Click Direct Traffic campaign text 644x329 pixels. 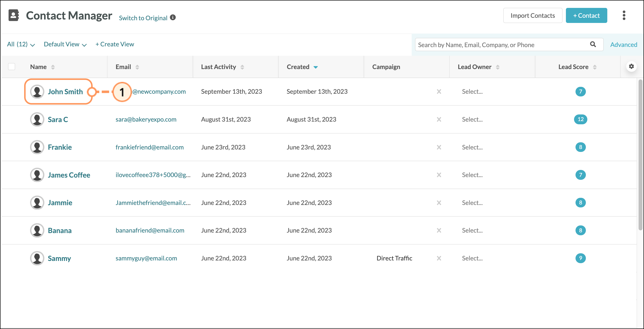click(394, 258)
